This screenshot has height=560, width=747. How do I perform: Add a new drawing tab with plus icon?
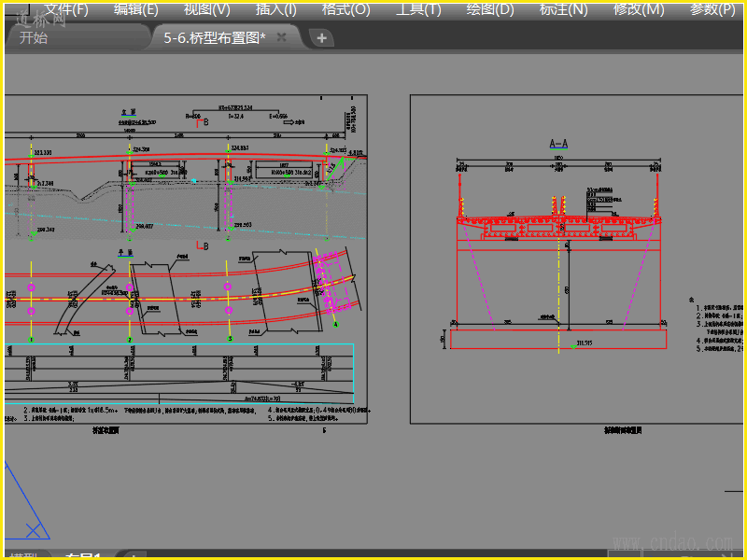click(x=321, y=38)
